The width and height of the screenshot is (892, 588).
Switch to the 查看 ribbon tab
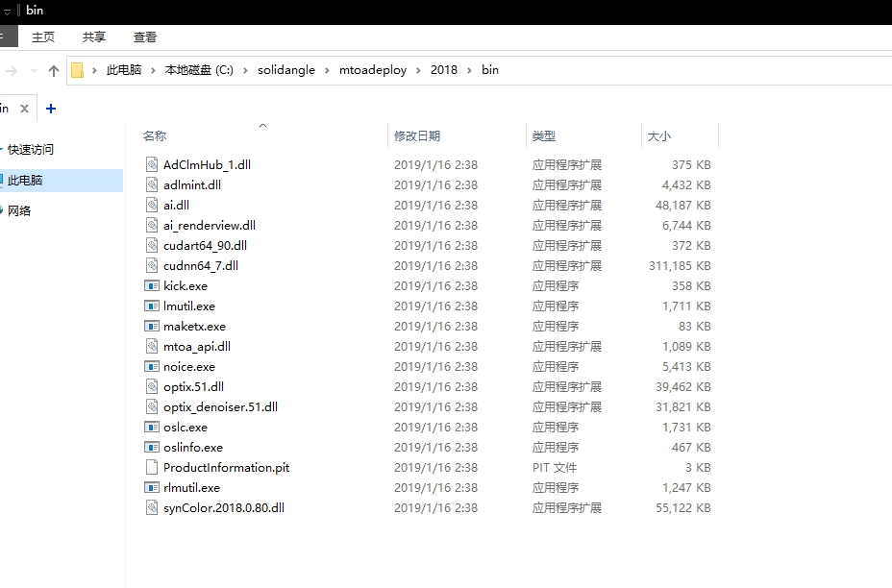click(145, 37)
